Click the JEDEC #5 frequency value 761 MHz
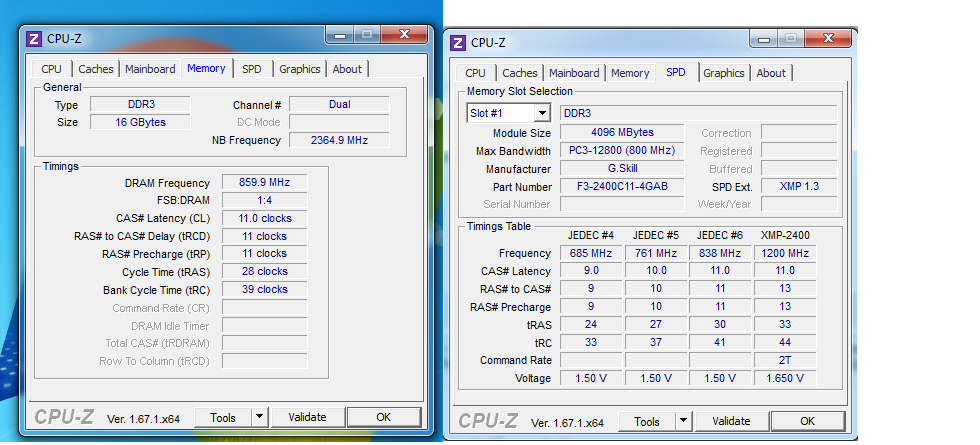The width and height of the screenshot is (980, 445). [656, 253]
